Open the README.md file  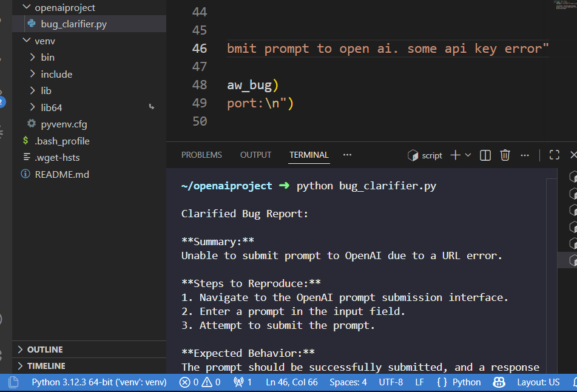(62, 174)
